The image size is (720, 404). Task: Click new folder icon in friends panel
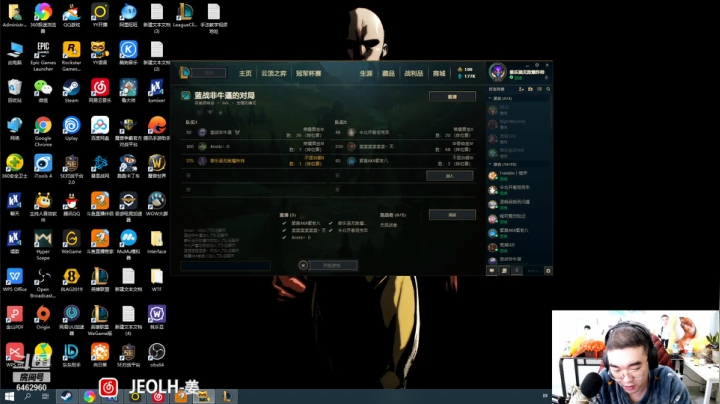[530, 89]
